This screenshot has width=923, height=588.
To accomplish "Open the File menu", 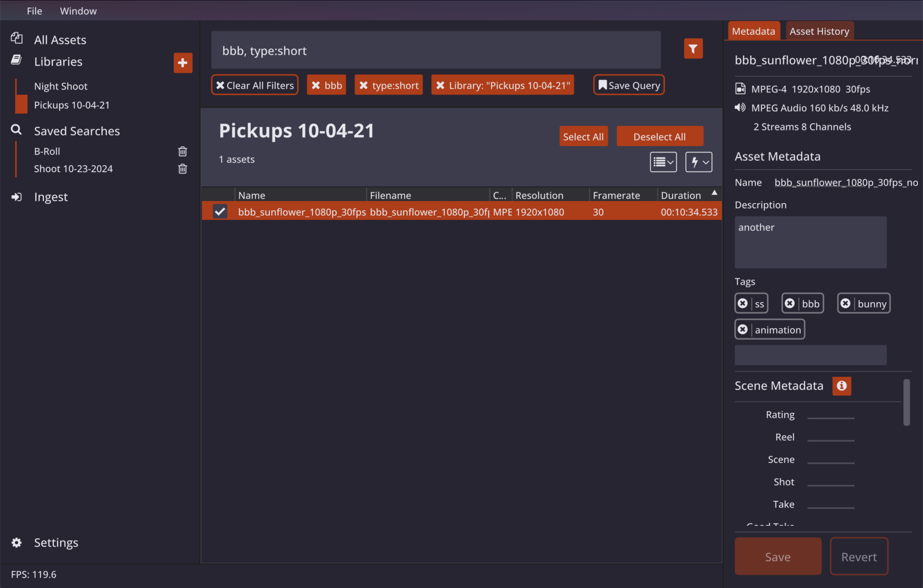I will [x=34, y=11].
